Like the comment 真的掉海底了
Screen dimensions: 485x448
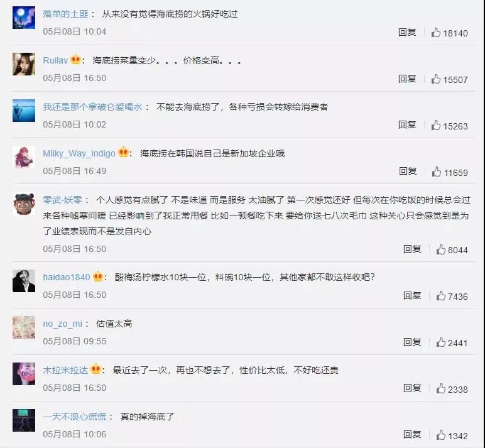point(441,435)
